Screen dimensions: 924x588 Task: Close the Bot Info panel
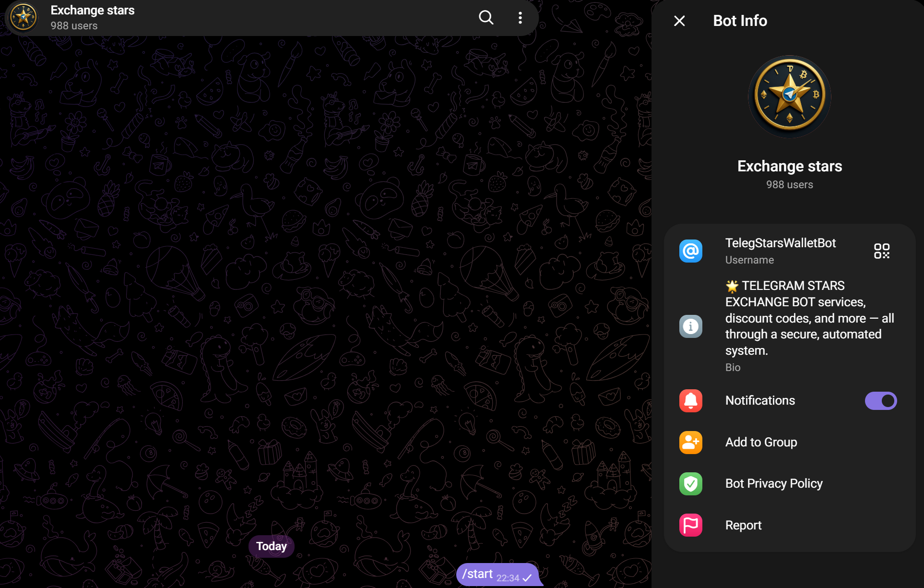click(x=679, y=21)
